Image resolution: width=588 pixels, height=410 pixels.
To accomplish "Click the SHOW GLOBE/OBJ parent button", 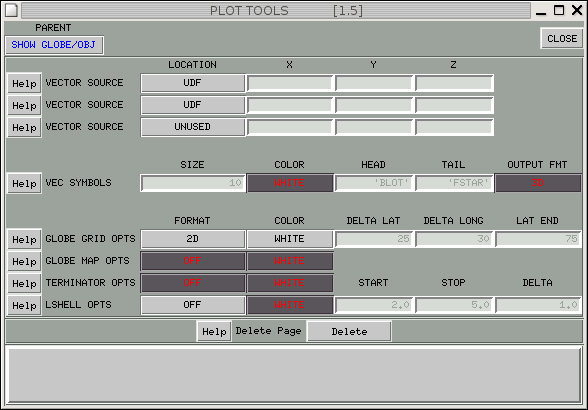I will [x=54, y=45].
